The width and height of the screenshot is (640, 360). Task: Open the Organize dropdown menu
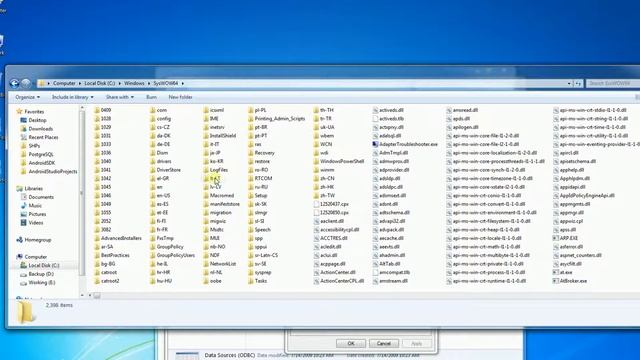point(28,97)
